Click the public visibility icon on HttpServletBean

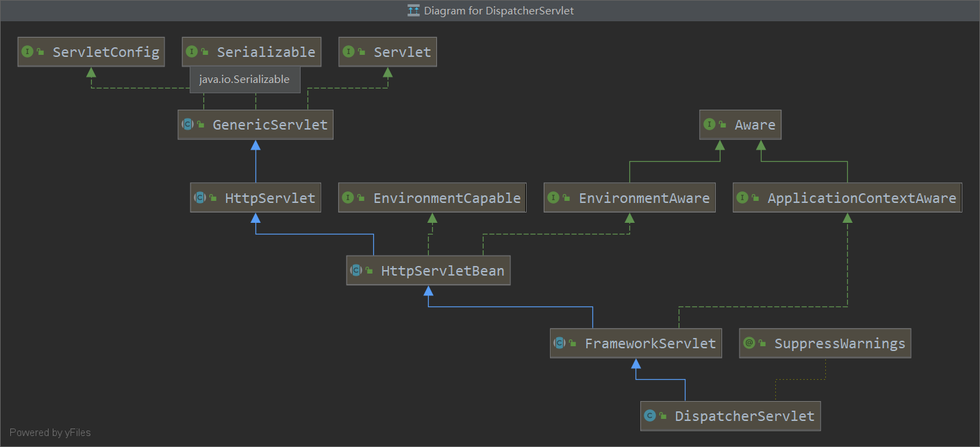(x=368, y=271)
